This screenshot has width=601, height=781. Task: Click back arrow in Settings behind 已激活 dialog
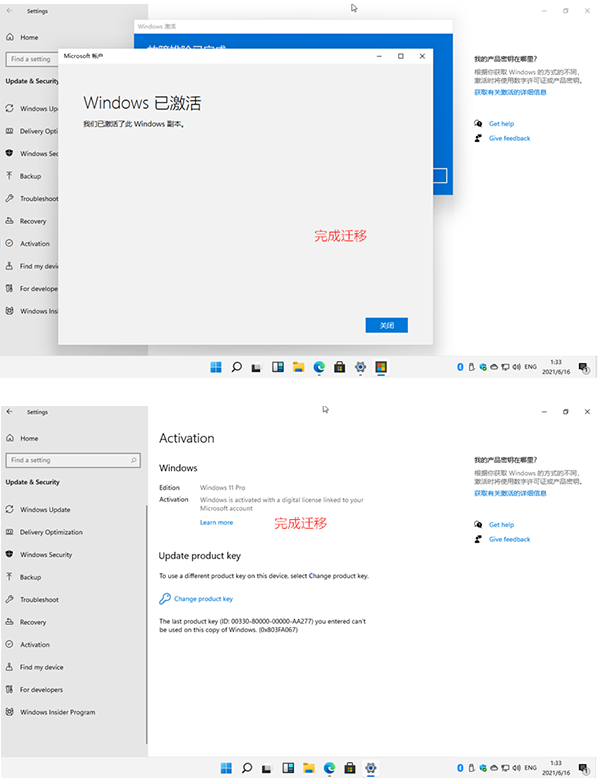pos(9,10)
